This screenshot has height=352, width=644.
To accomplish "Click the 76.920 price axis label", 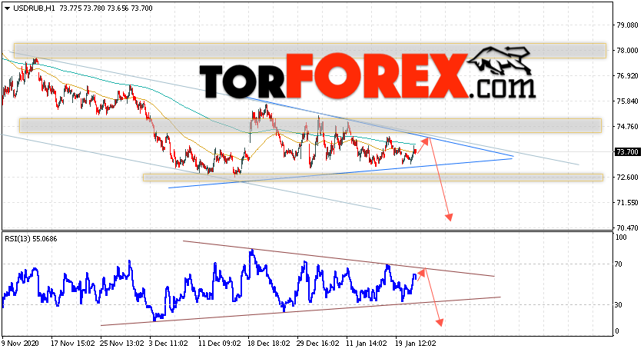I will coord(627,76).
